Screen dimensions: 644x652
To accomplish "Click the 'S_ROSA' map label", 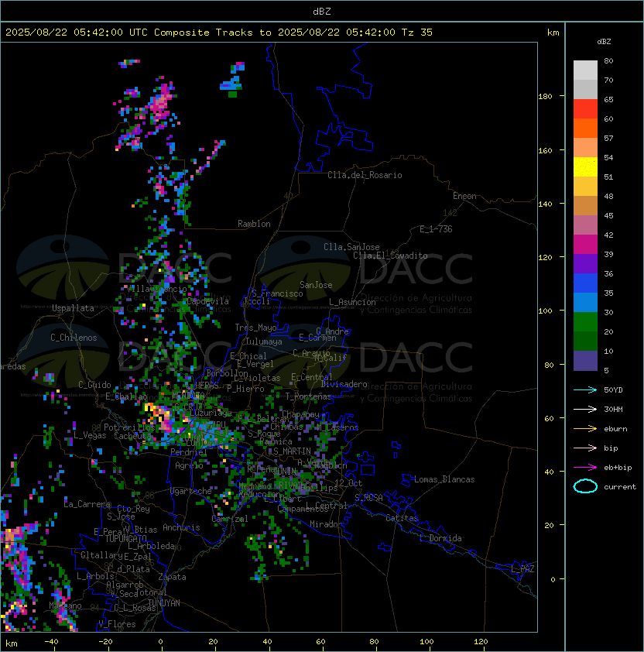I will pos(368,497).
